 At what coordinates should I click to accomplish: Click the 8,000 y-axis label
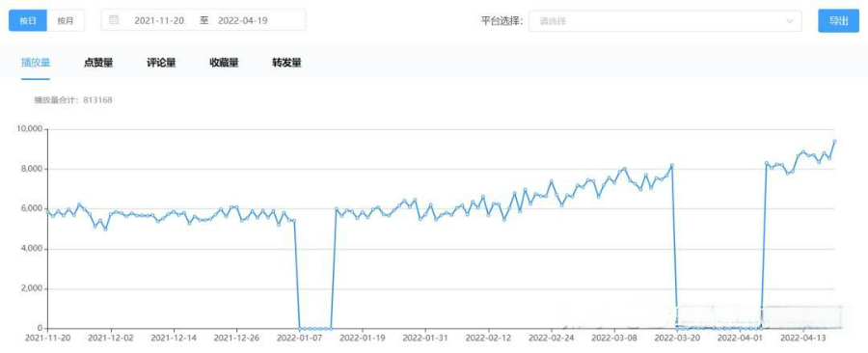point(32,170)
